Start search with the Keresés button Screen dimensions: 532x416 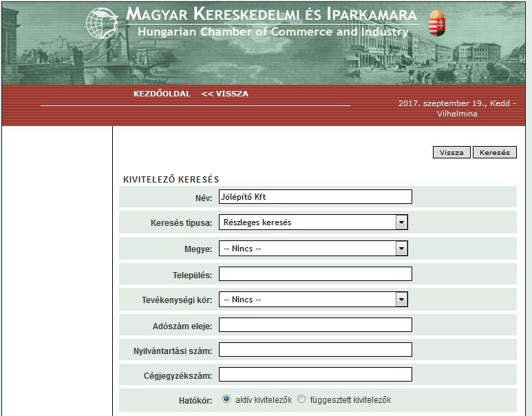coord(495,152)
